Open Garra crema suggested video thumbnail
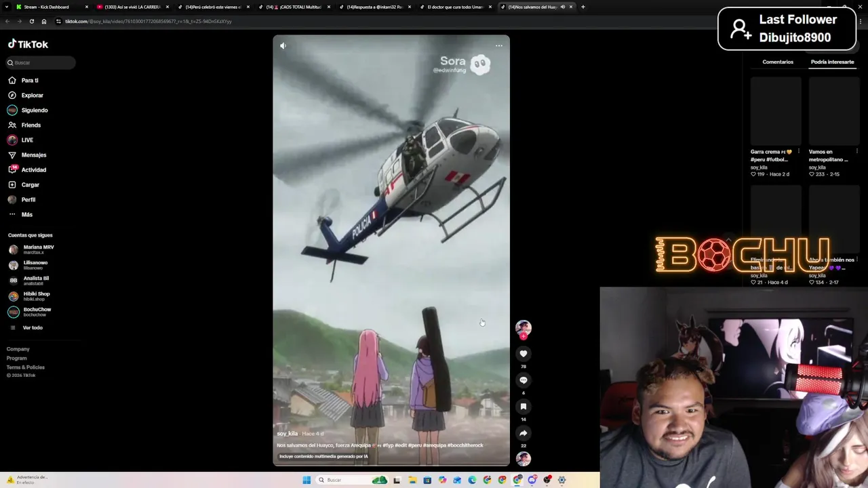This screenshot has width=868, height=488. [776, 111]
